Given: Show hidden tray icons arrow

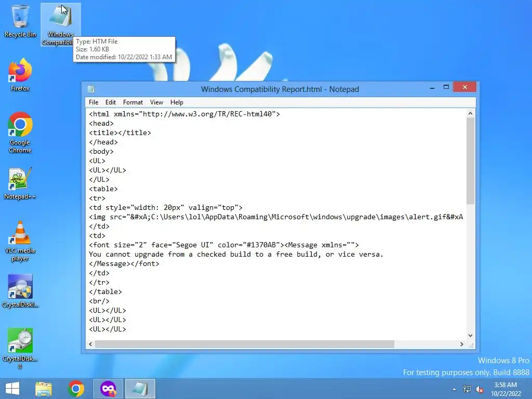Looking at the screenshot, I should [454, 389].
